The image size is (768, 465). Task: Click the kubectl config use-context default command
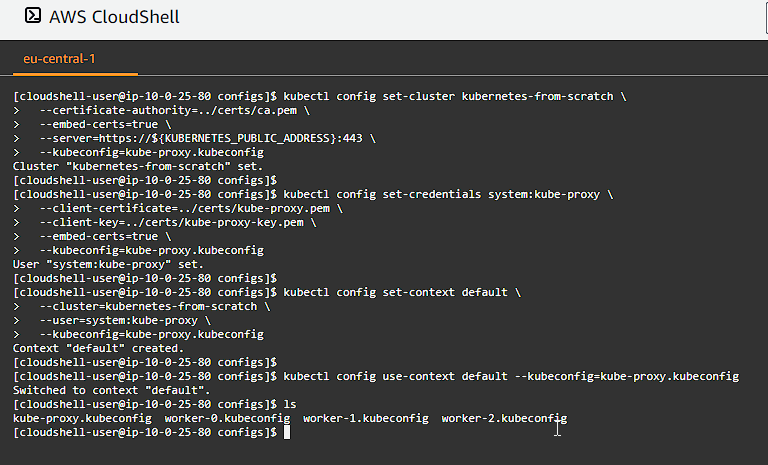(396, 376)
